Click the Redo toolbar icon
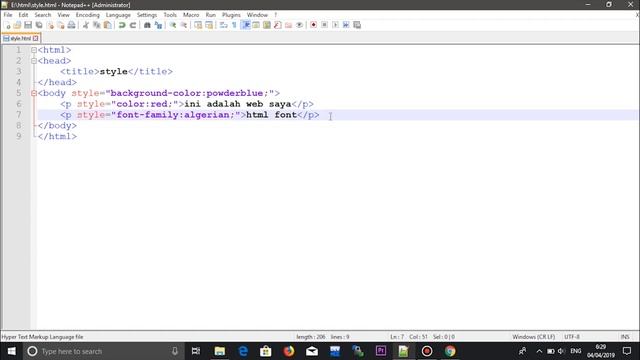The image size is (640, 360). click(133, 25)
